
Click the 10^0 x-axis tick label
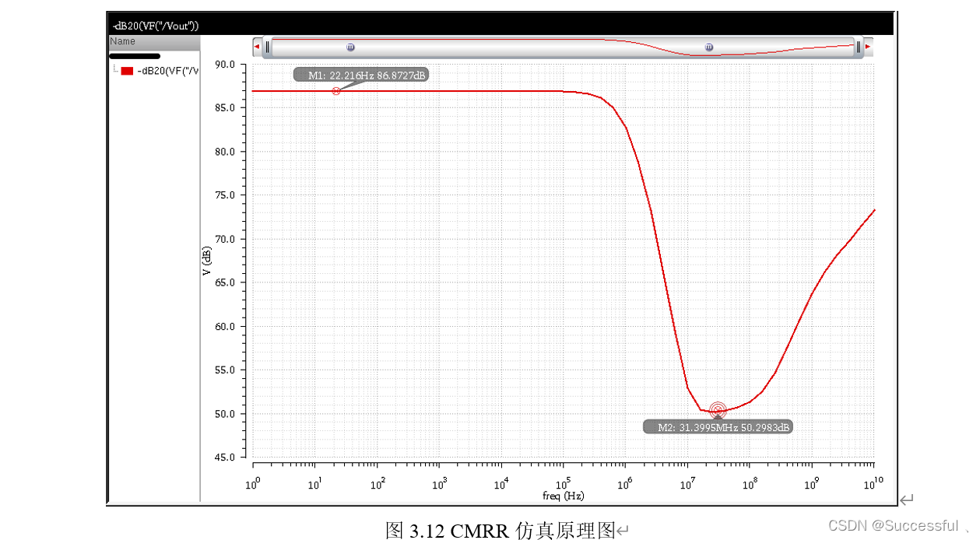253,484
